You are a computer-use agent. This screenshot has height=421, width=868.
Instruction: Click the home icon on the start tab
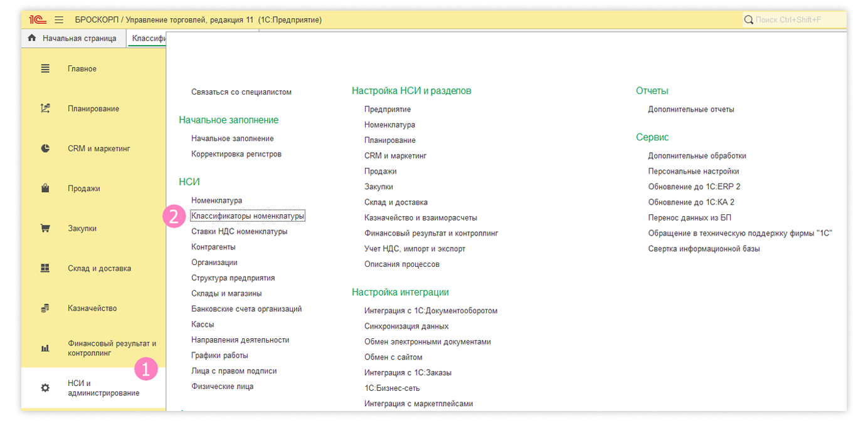click(x=32, y=38)
